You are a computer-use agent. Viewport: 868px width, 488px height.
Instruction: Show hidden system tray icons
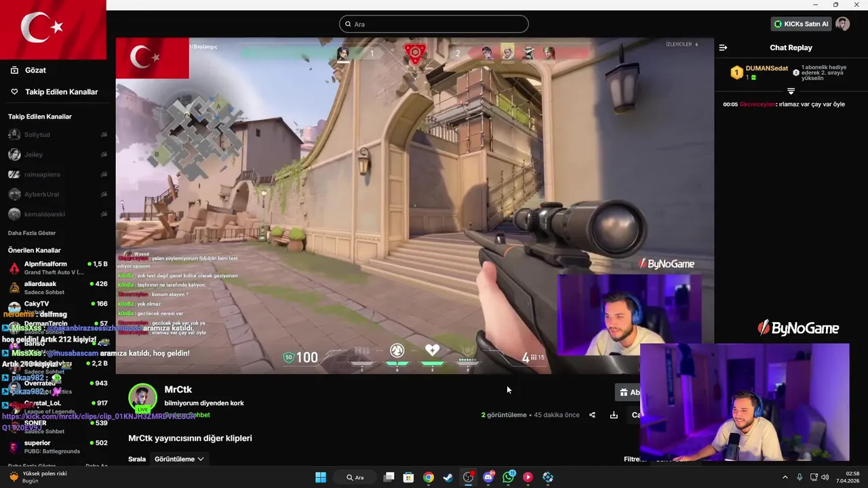click(x=785, y=477)
